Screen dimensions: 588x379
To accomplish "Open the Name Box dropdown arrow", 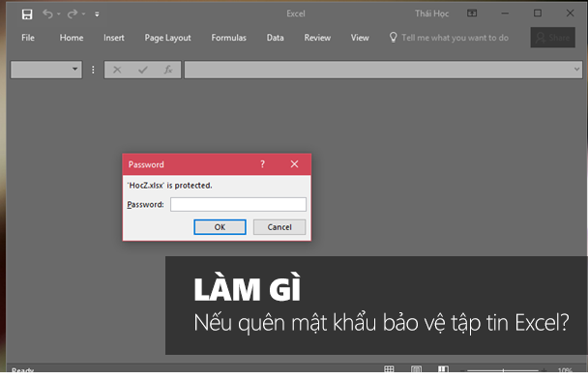I will pos(75,69).
